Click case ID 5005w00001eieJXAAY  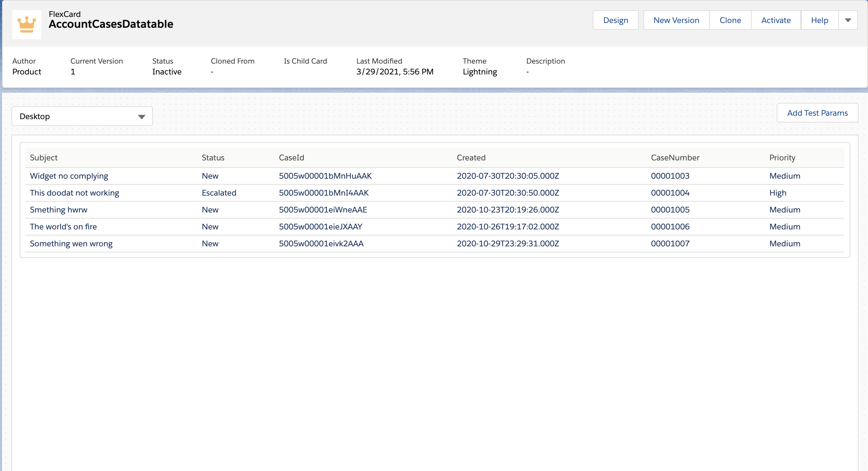[320, 227]
